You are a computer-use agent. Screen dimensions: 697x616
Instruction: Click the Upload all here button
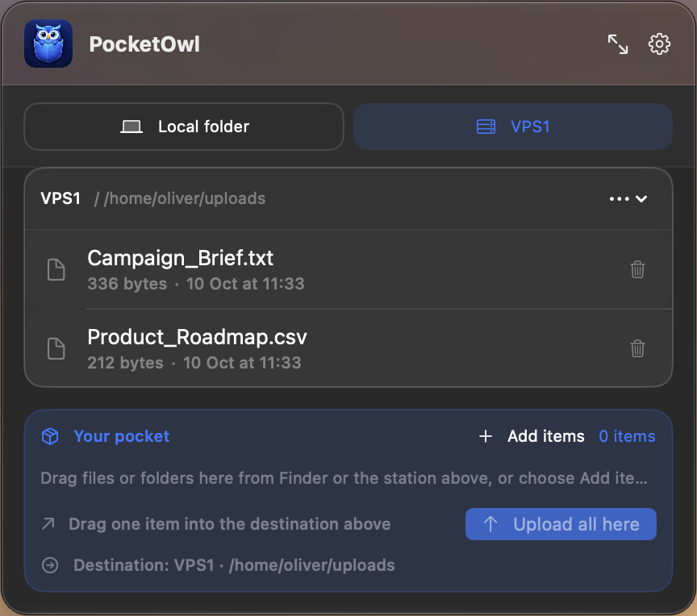(x=561, y=524)
